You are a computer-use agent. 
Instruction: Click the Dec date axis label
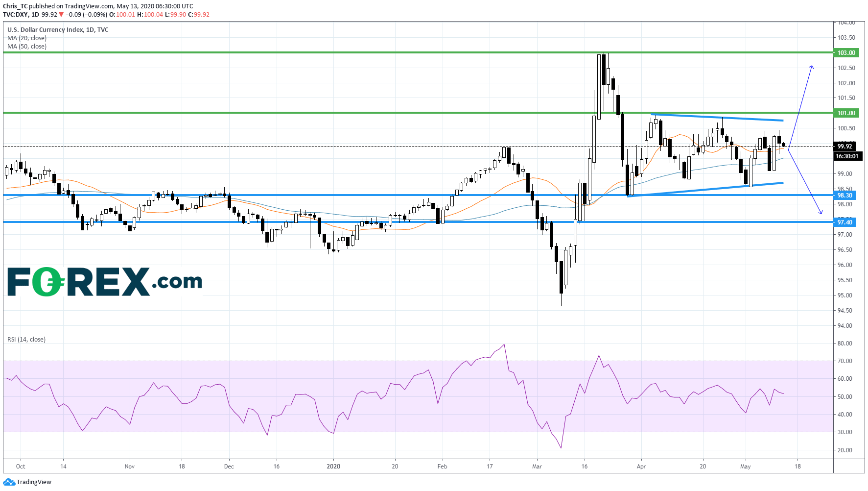point(229,466)
